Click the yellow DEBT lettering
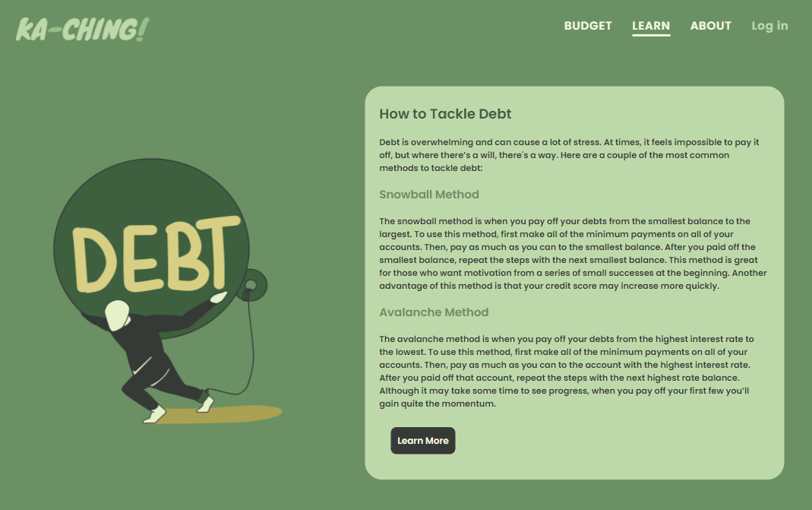The height and width of the screenshot is (510, 812). point(156,254)
